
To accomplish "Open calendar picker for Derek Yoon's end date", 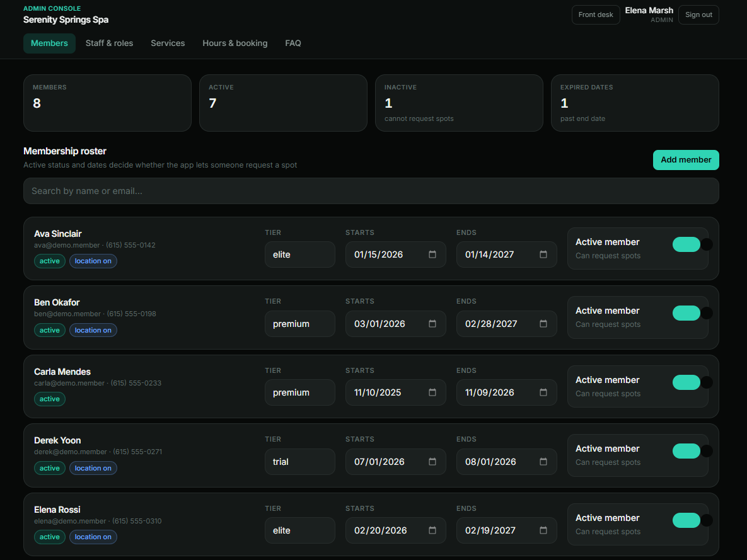I will tap(543, 462).
